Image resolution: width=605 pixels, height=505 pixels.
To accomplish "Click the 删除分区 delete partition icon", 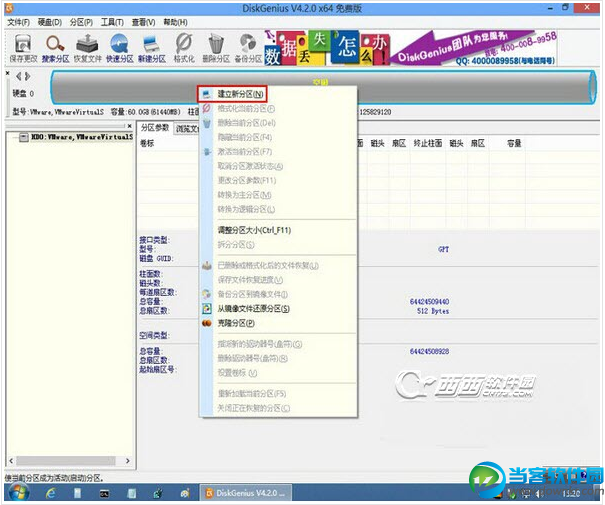I will (x=216, y=48).
